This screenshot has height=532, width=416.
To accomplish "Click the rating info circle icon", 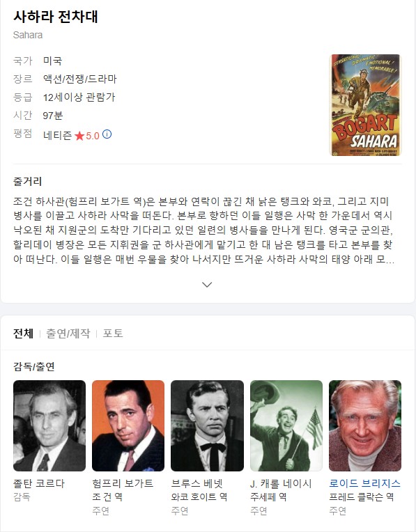I will pos(107,134).
